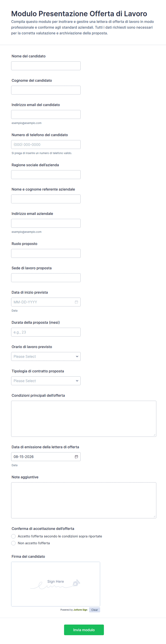Image resolution: width=166 pixels, height=644 pixels.
Task: Click the candidate email address field
Action: tap(46, 114)
